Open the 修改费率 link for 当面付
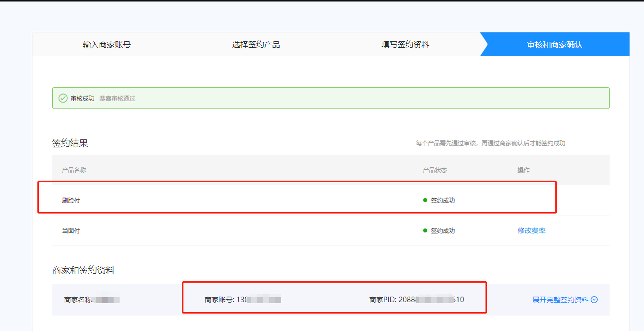Screen dimensions: 644x331 tap(531, 231)
